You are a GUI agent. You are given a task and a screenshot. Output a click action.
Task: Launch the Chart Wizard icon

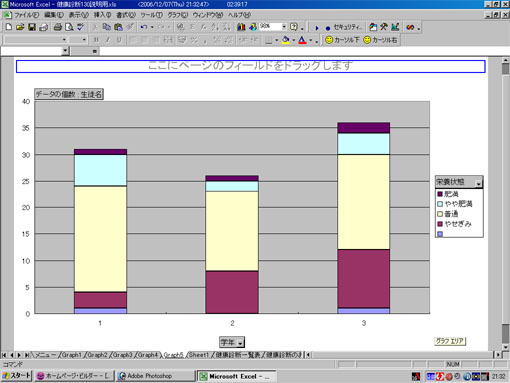click(241, 27)
